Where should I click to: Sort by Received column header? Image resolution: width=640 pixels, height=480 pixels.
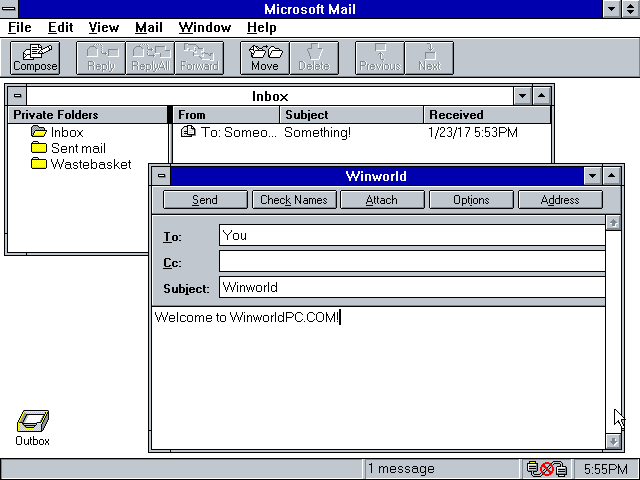click(487, 115)
